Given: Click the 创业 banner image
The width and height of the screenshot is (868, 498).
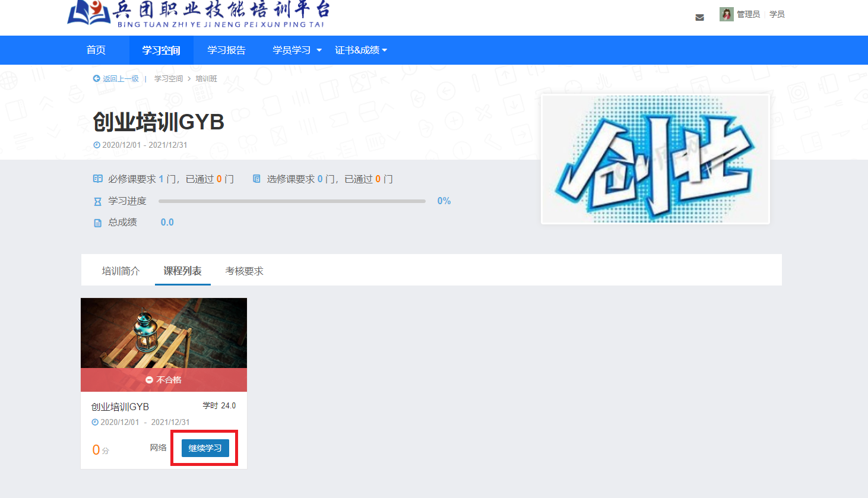Looking at the screenshot, I should click(x=655, y=159).
